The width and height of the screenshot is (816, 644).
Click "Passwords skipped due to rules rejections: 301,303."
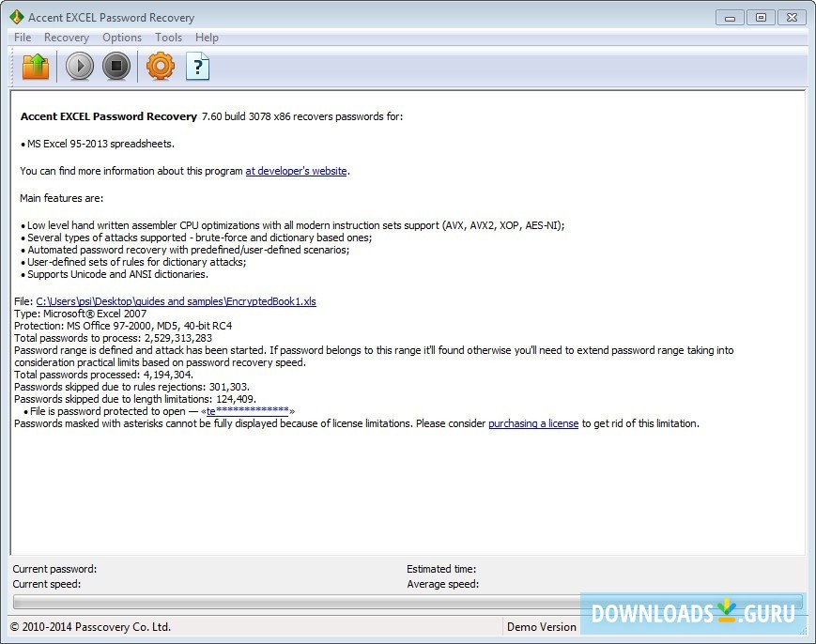[x=131, y=387]
